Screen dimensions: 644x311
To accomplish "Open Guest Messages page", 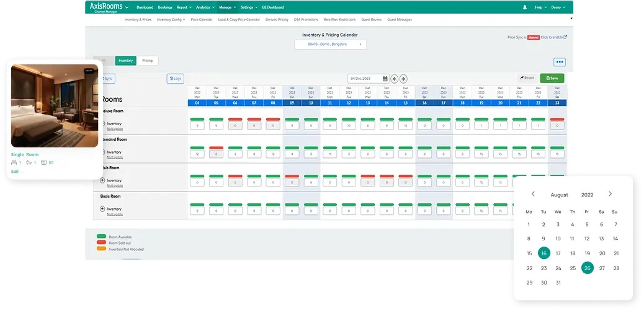I will 400,19.
